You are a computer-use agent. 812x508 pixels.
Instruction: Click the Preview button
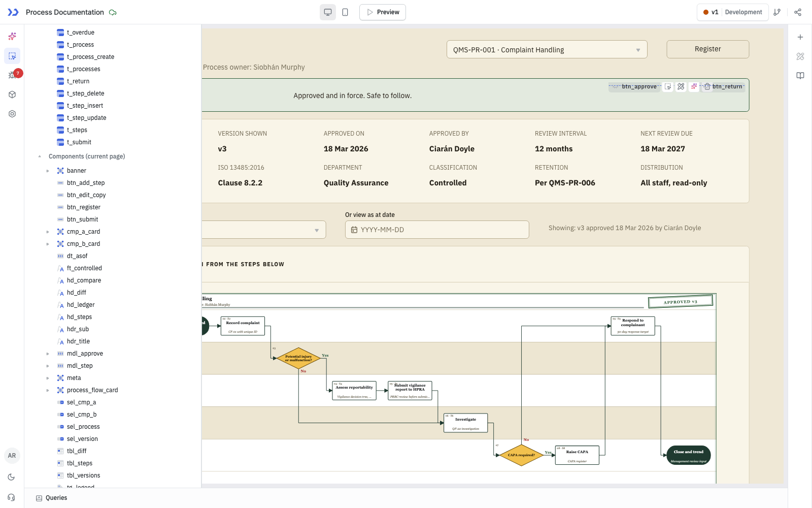point(383,12)
